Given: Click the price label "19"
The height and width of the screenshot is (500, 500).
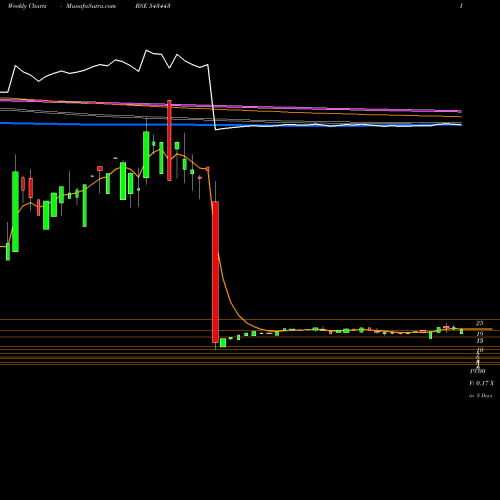Looking at the screenshot, I should click(x=480, y=334).
